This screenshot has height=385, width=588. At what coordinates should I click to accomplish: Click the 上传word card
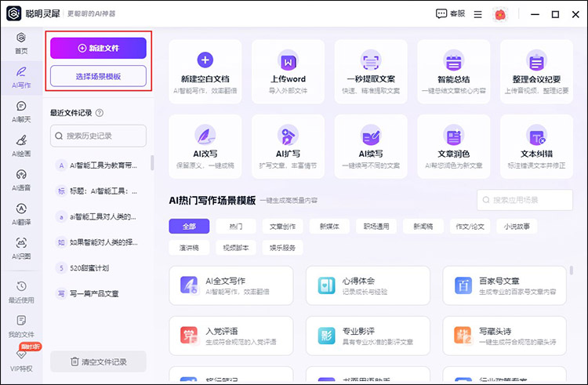pos(288,71)
